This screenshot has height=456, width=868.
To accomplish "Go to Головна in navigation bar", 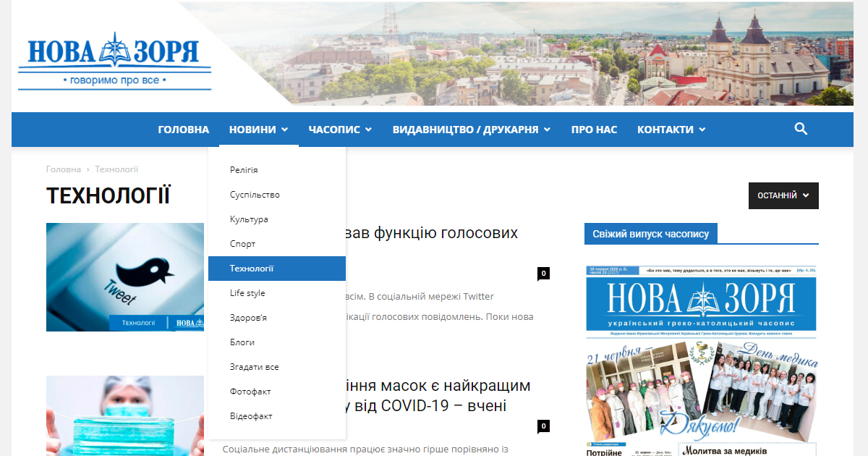I will 184,130.
